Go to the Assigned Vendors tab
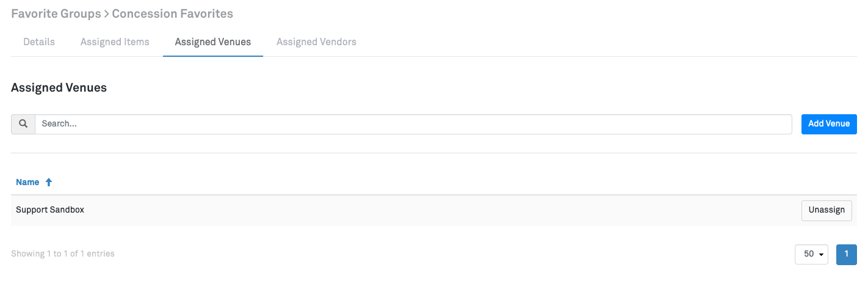Image resolution: width=868 pixels, height=303 pixels. coord(316,42)
